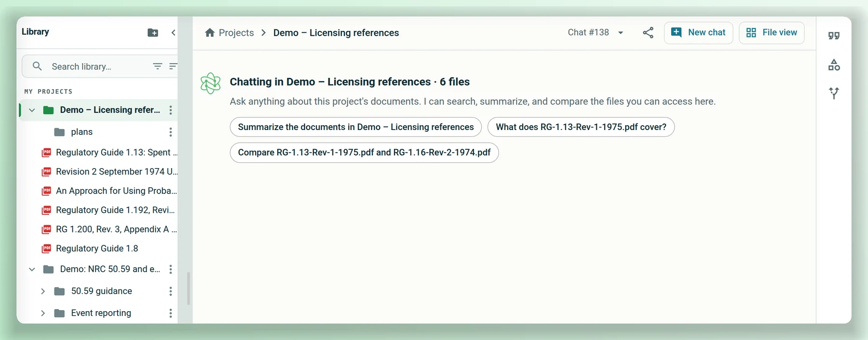Image resolution: width=868 pixels, height=340 pixels.
Task: Open the citations quote panel icon
Action: [x=834, y=36]
